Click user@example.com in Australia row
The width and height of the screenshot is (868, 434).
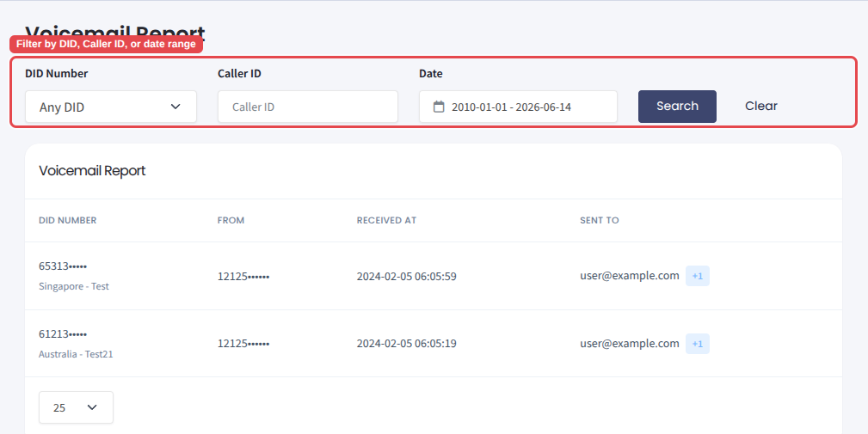tap(630, 343)
